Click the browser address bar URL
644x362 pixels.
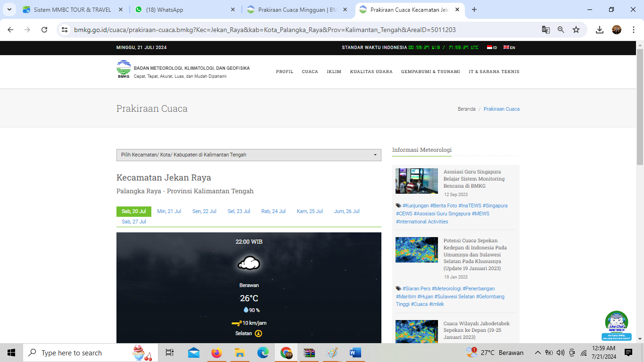pyautogui.click(x=265, y=30)
